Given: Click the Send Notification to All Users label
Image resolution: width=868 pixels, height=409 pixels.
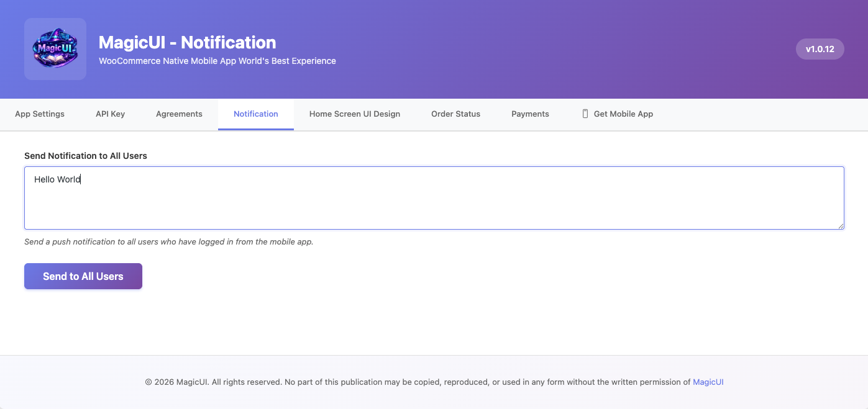Looking at the screenshot, I should (86, 156).
